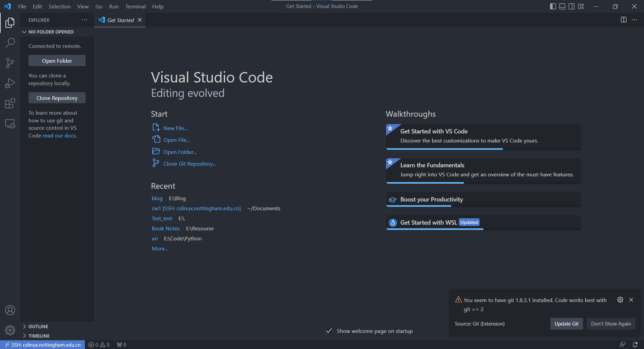The height and width of the screenshot is (349, 644).
Task: Toggle primary side bar layout icon
Action: (553, 6)
